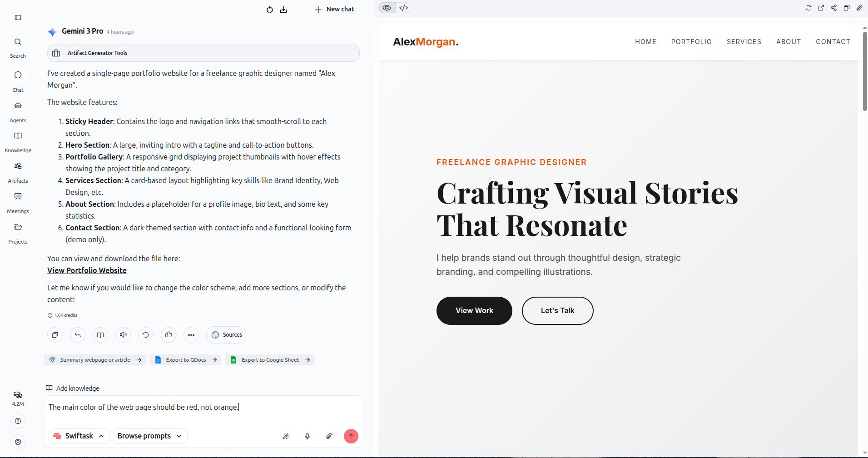Toggle the left sidebar panel icon

coord(18,17)
